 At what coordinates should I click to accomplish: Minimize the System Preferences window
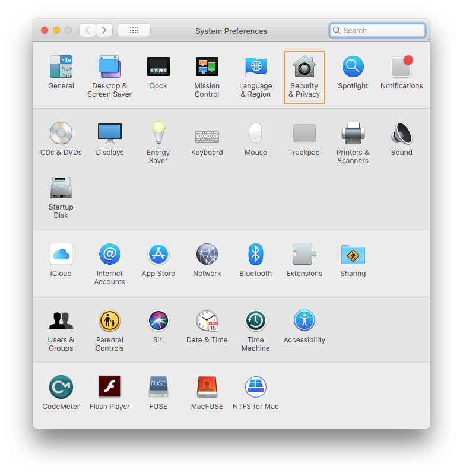coord(56,30)
